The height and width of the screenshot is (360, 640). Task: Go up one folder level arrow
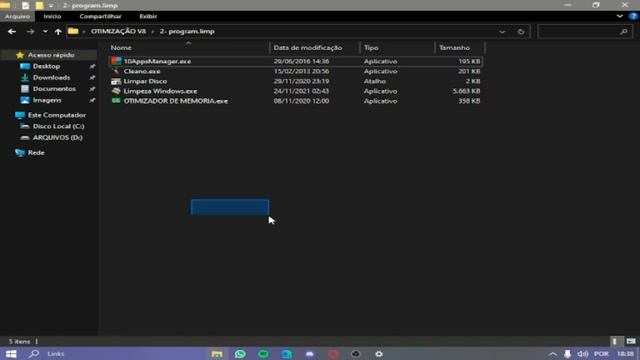click(58, 31)
